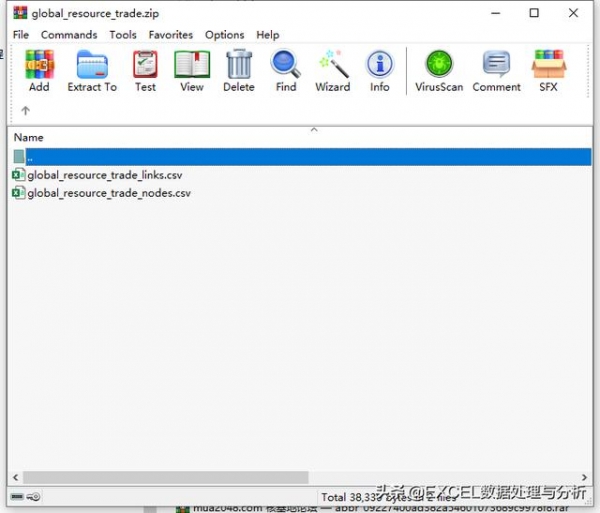Open the Favorites menu
This screenshot has width=600, height=513.
point(171,34)
